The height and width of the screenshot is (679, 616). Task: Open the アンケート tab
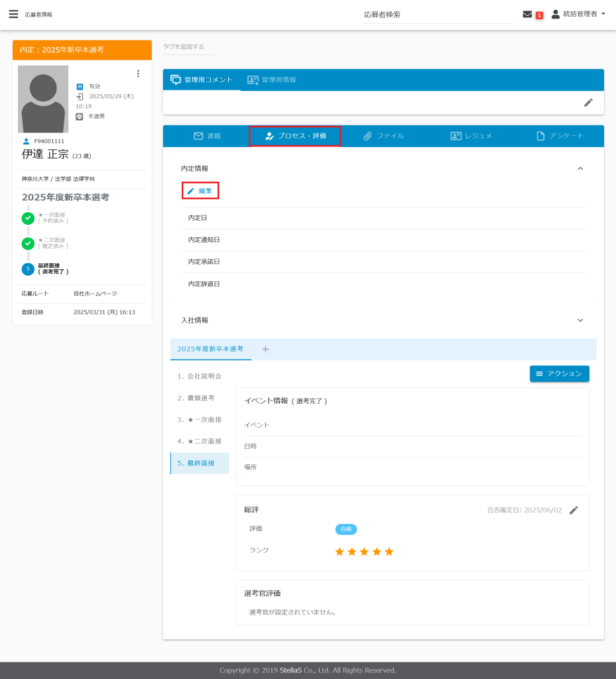pyautogui.click(x=560, y=136)
